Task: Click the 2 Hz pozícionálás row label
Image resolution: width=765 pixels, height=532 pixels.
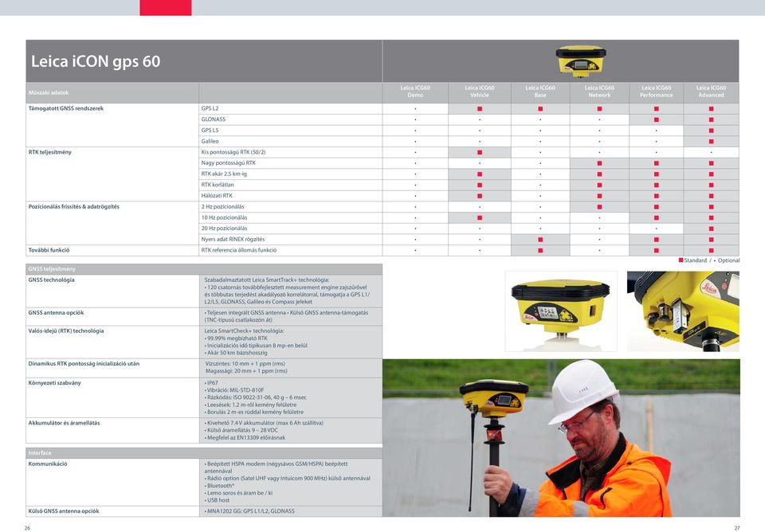Action: (222, 207)
